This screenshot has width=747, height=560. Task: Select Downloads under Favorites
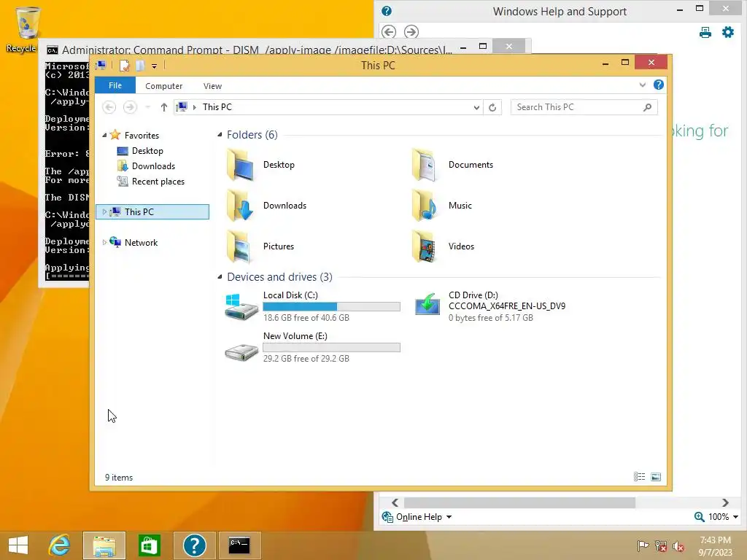[x=153, y=166]
